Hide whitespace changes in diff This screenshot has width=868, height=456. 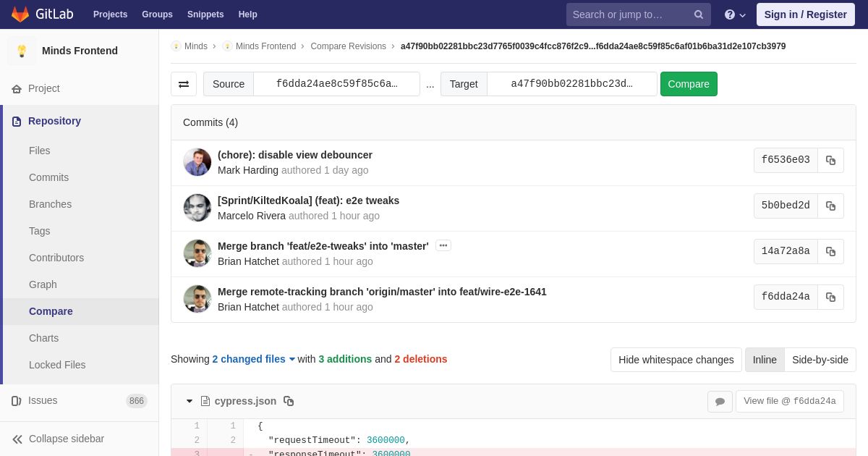[x=676, y=360]
